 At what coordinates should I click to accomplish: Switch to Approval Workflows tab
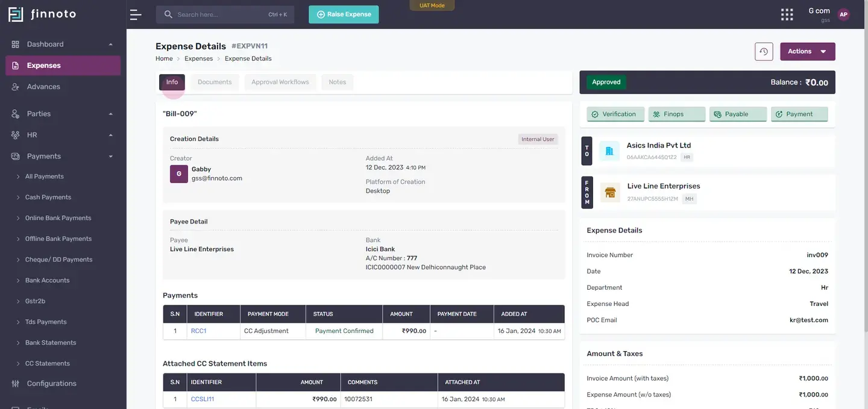(x=280, y=83)
